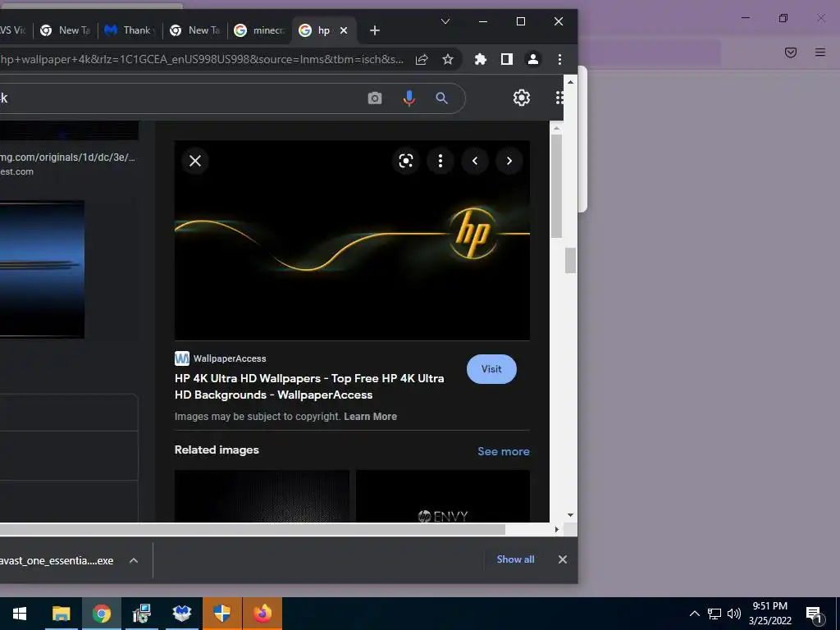The width and height of the screenshot is (840, 630).
Task: Open Google quick settings gear
Action: click(522, 98)
